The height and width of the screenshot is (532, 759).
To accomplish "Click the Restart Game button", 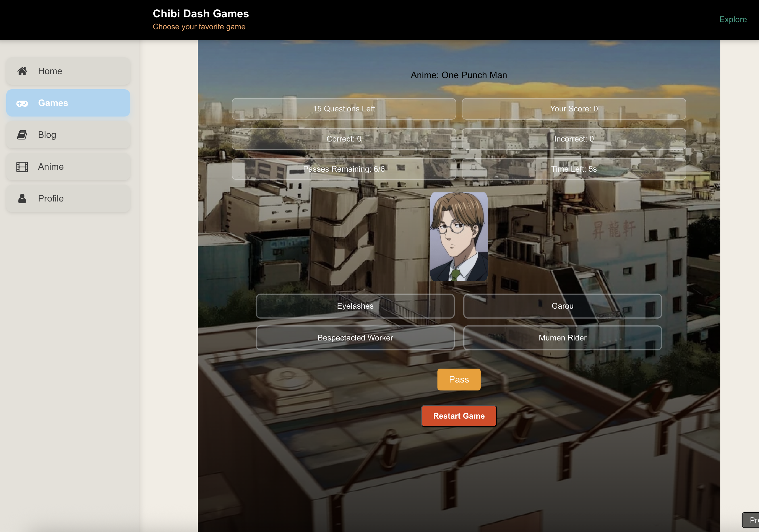I will point(458,415).
